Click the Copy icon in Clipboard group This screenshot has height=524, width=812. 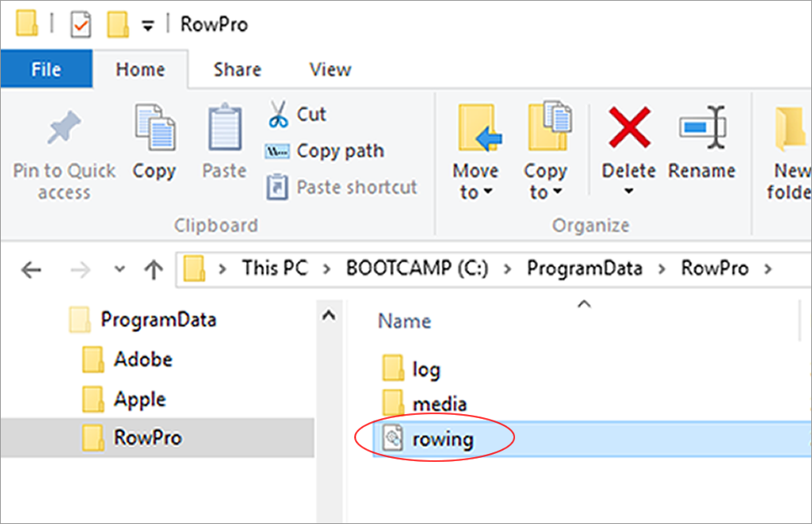tap(154, 127)
